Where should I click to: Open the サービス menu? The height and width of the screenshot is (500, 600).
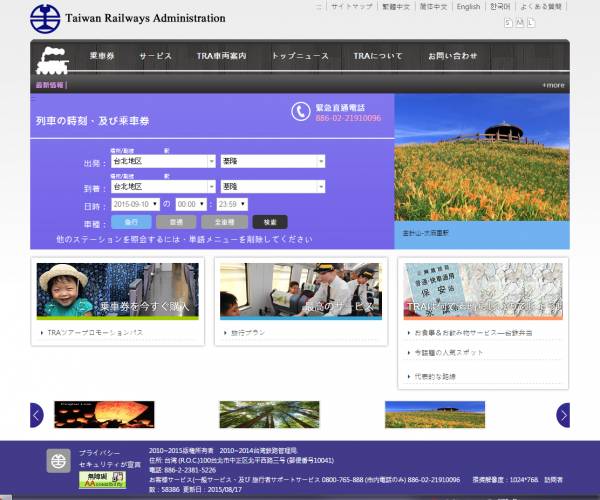[x=155, y=56]
